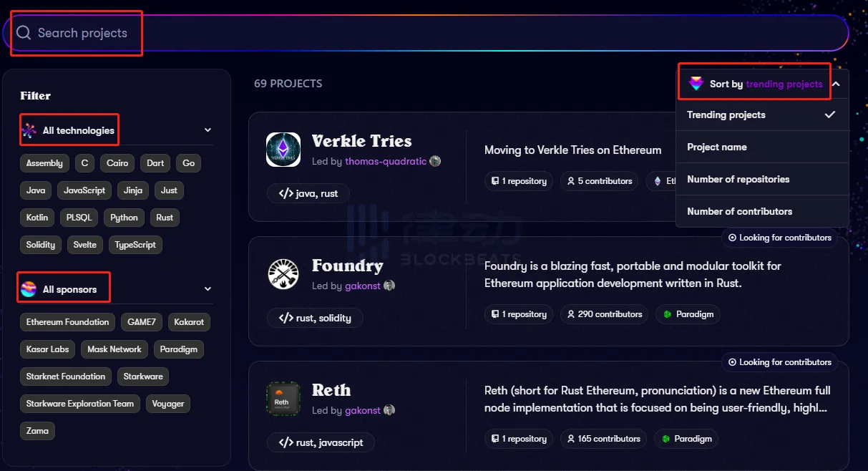
Task: Open gakonst profile link under Foundry
Action: click(363, 286)
